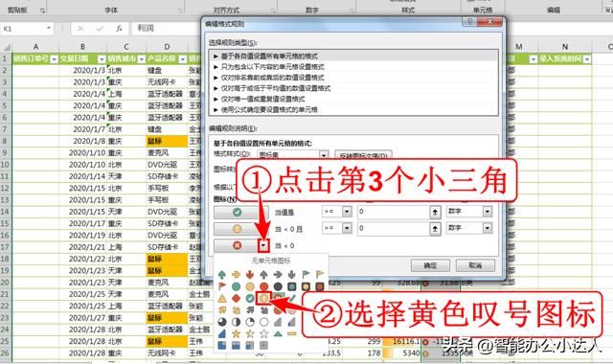
Task: Pick the green up arrow icon
Action: (x=222, y=275)
